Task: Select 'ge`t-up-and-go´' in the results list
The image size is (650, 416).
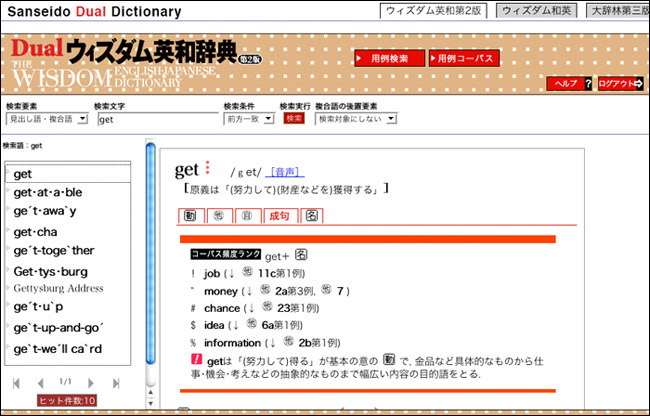Action: (x=58, y=328)
